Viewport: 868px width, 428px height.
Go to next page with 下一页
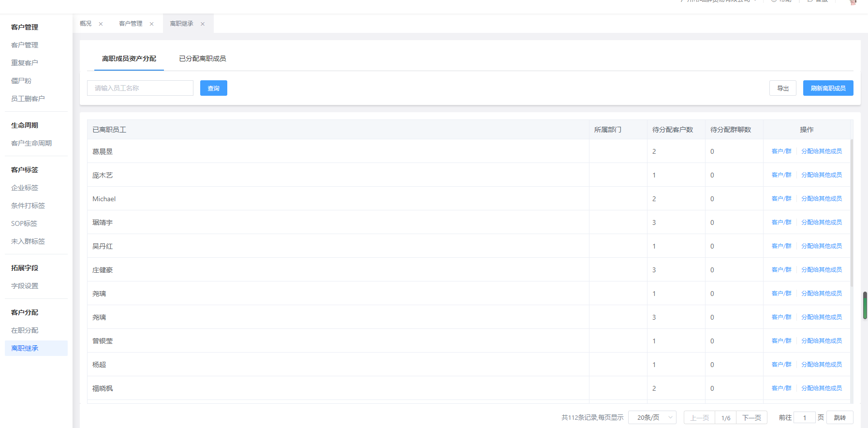coord(751,417)
